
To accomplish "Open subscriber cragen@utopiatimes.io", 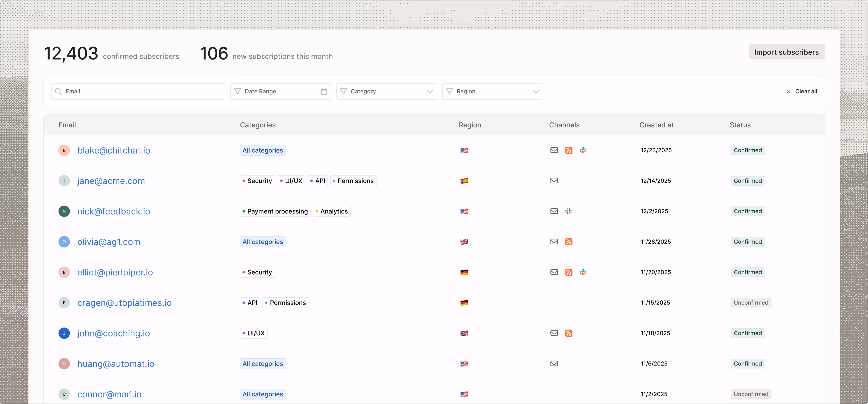I will click(x=124, y=303).
